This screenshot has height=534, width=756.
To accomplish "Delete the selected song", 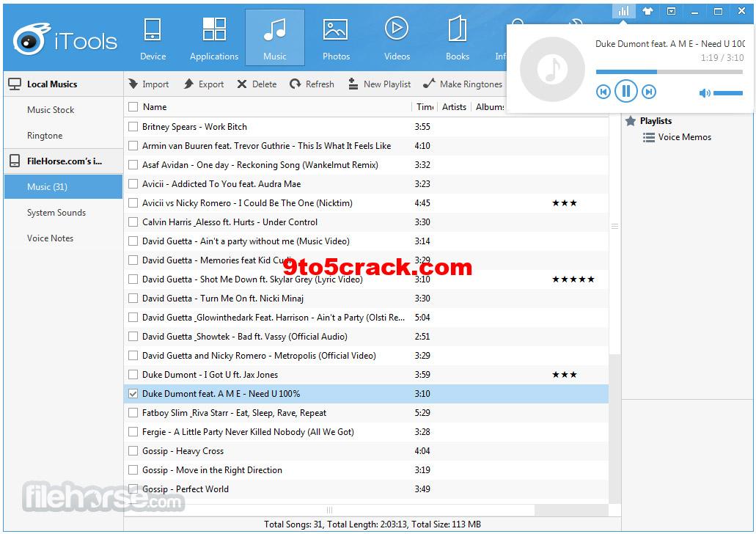I will 257,84.
